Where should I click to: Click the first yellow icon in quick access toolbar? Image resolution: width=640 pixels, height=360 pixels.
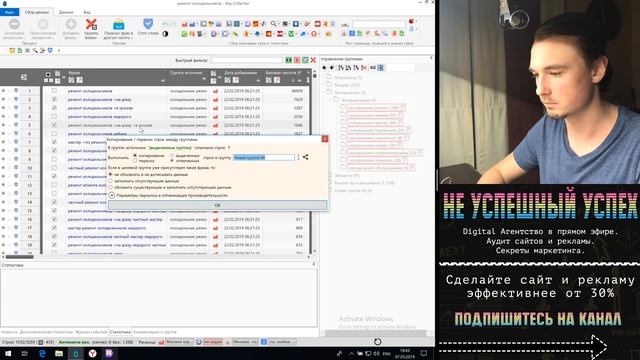(12, 51)
